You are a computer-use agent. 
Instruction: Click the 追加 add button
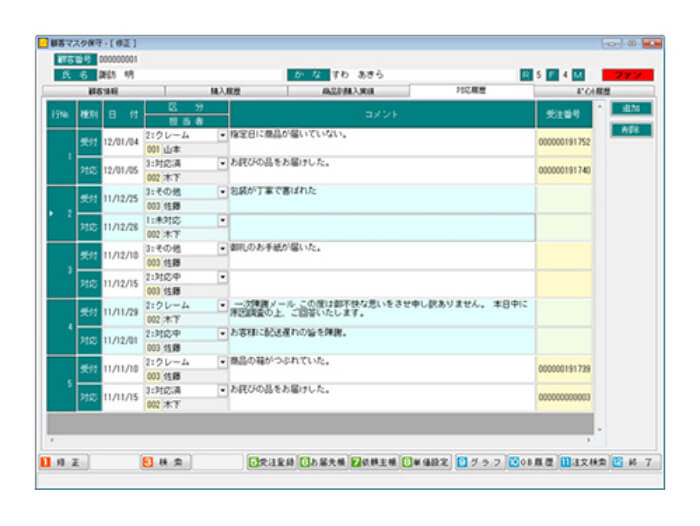tap(631, 108)
